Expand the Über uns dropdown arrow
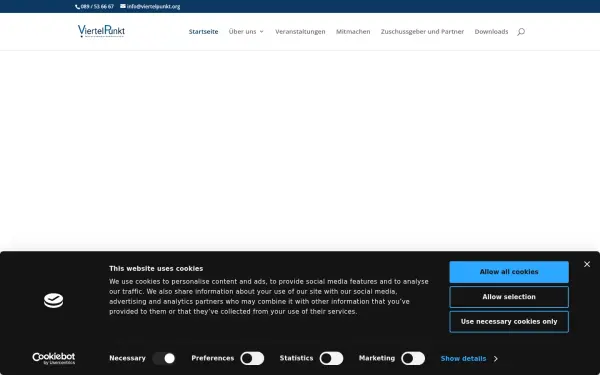 pos(261,32)
